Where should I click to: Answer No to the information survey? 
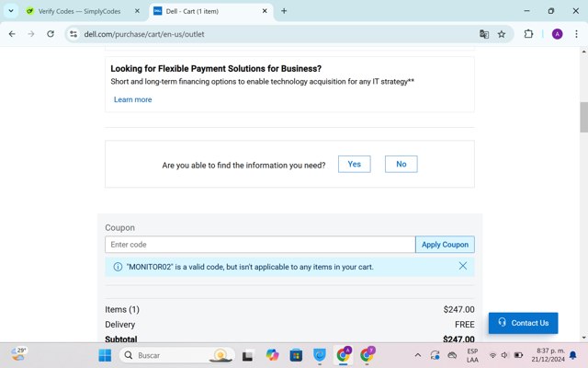tap(401, 164)
